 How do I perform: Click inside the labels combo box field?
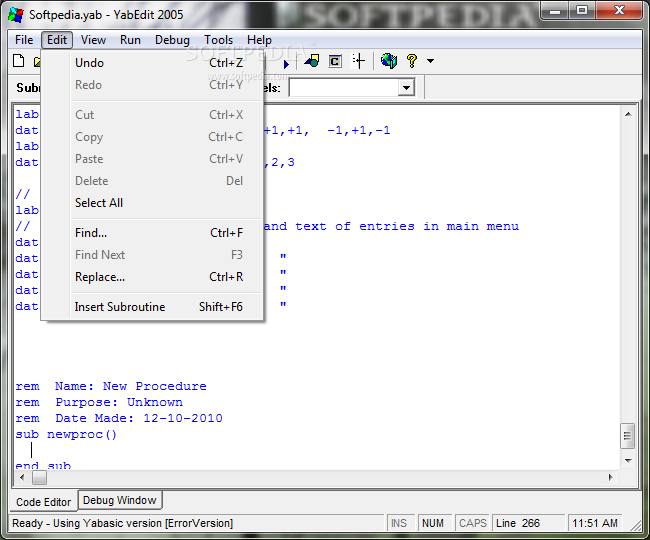pos(344,87)
